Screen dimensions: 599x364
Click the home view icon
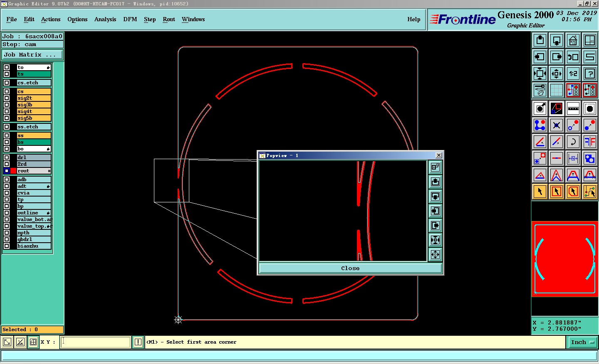tap(573, 40)
